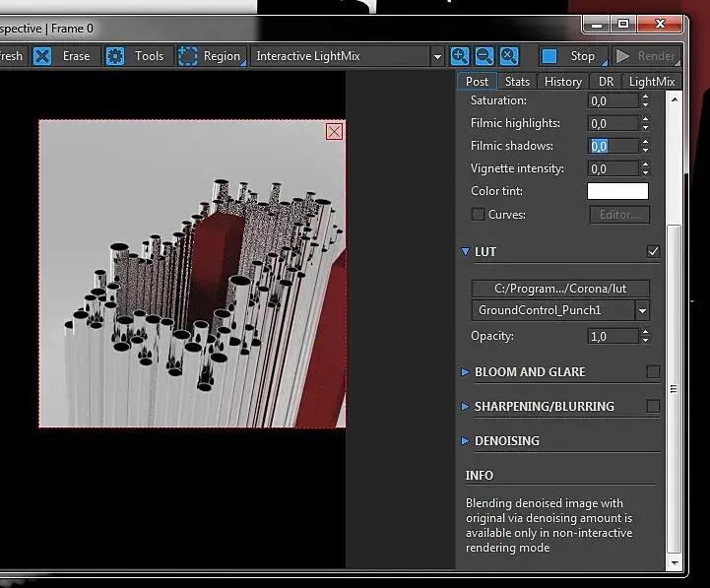Close the red render region box
Image resolution: width=710 pixels, height=588 pixels.
click(335, 131)
